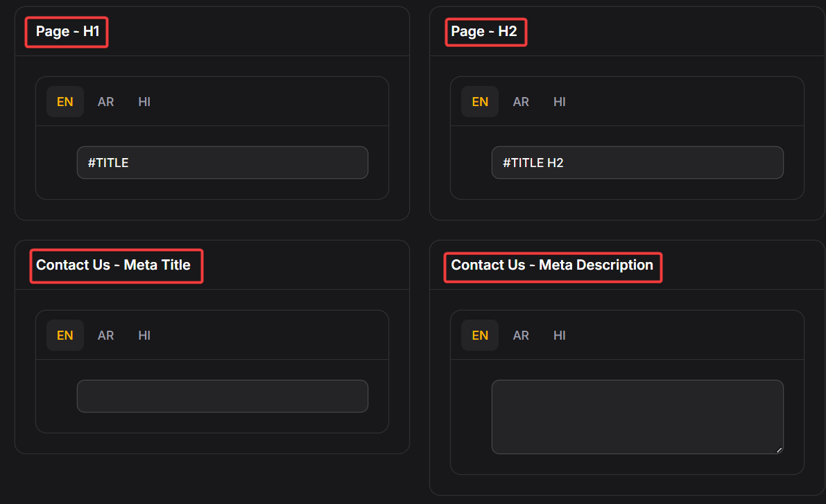Image resolution: width=826 pixels, height=504 pixels.
Task: Switch to AR under Contact Us Meta Description
Action: pyautogui.click(x=521, y=336)
